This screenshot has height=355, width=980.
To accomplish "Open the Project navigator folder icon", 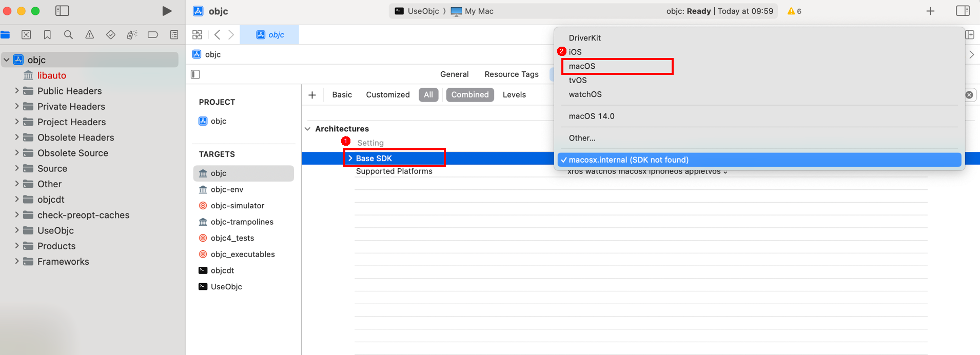I will coord(6,35).
